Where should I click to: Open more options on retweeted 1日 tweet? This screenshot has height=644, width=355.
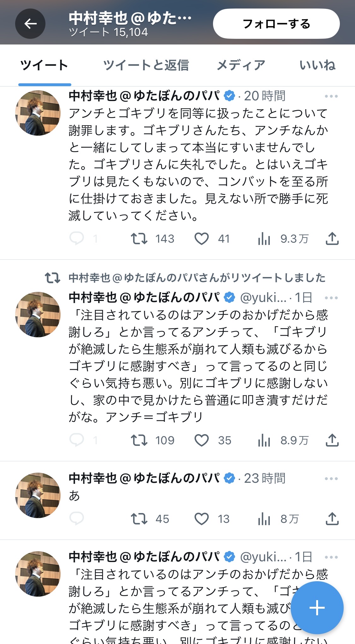331,298
